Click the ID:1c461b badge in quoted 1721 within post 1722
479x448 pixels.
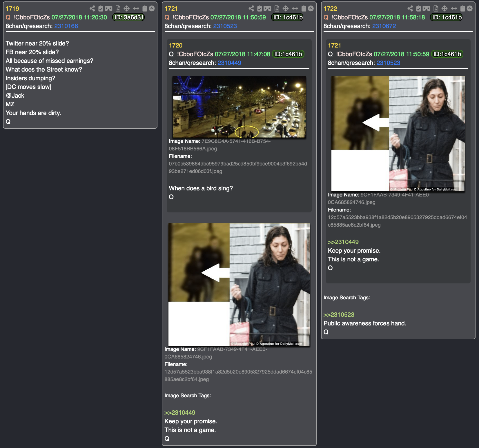pos(447,54)
